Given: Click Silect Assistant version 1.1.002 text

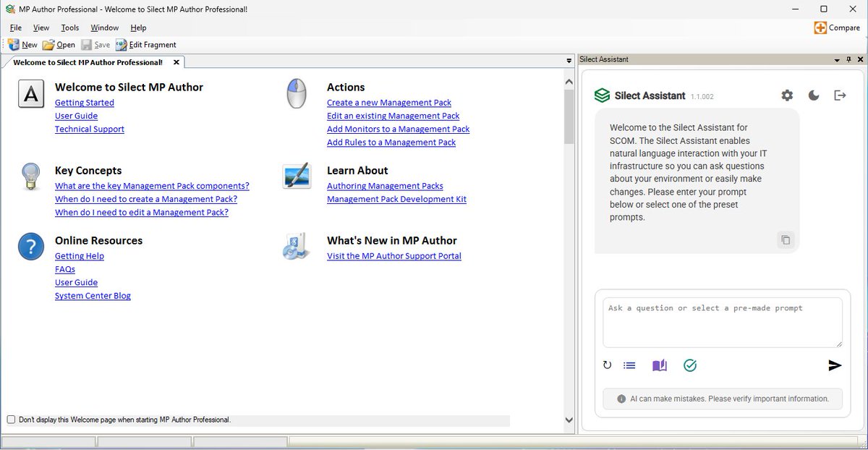Looking at the screenshot, I should (702, 96).
